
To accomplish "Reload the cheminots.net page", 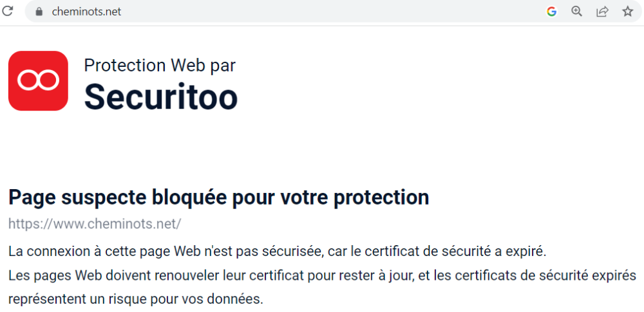I will pyautogui.click(x=8, y=11).
